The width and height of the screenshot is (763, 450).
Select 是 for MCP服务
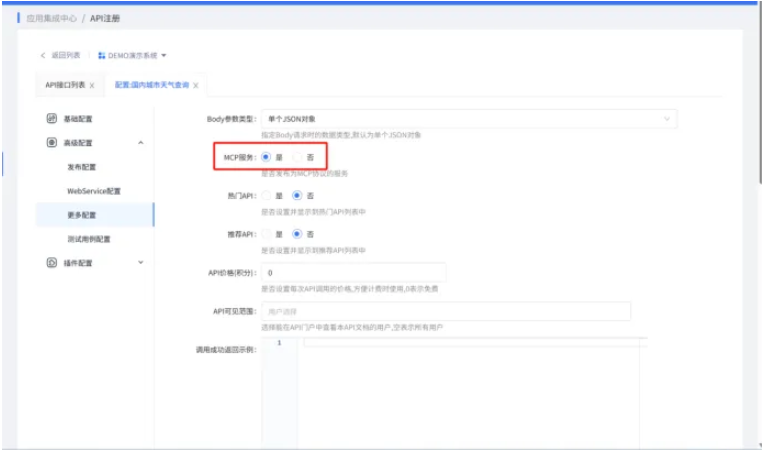tap(266, 157)
